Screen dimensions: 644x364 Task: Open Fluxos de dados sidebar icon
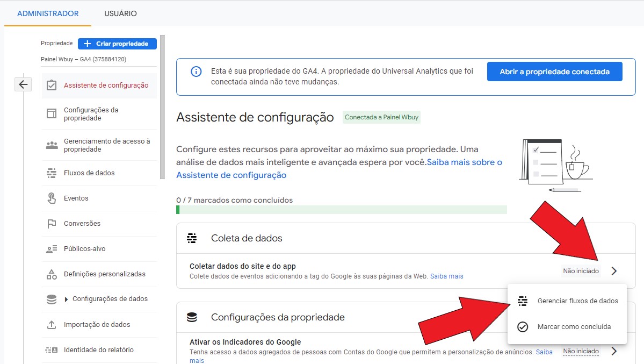pyautogui.click(x=52, y=173)
